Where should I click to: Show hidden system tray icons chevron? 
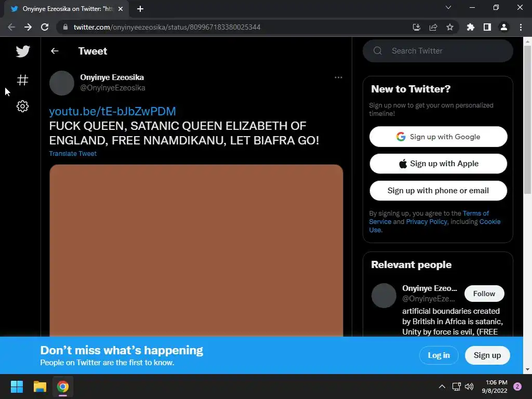coord(442,387)
